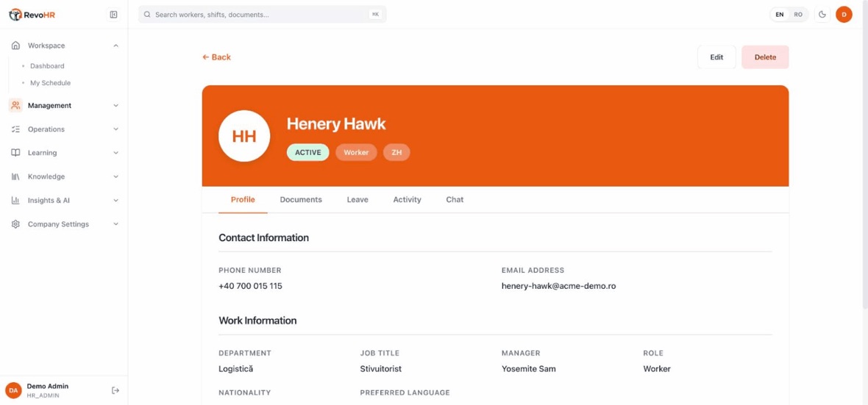The width and height of the screenshot is (868, 405).
Task: Click the Insights & AI chart icon
Action: click(15, 200)
